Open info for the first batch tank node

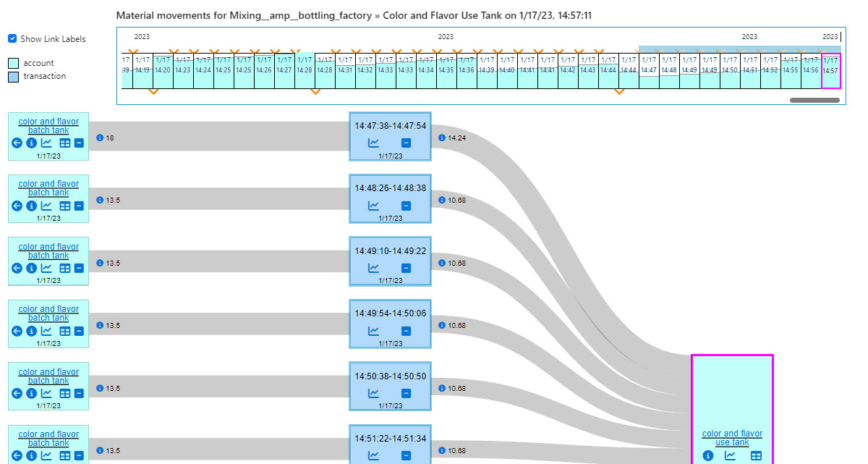(31, 143)
